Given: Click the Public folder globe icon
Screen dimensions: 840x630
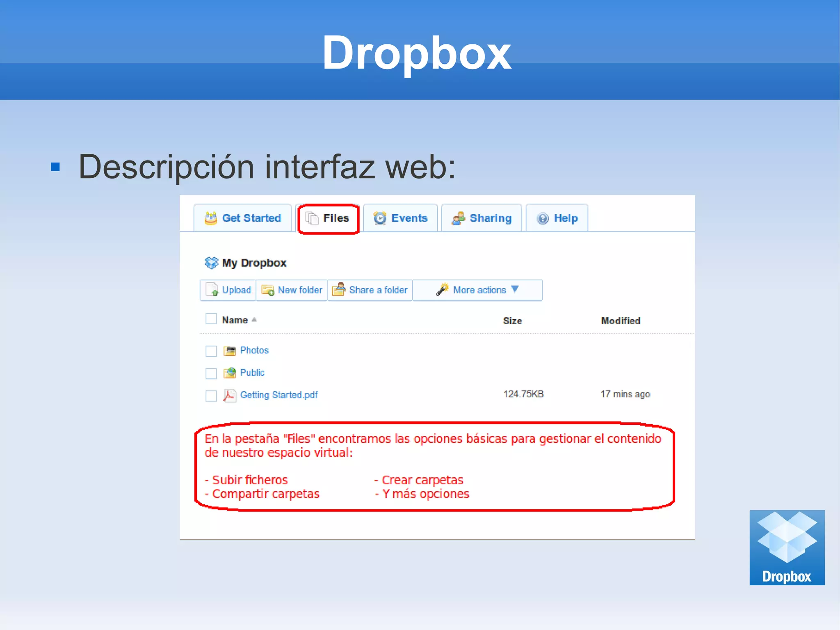Looking at the screenshot, I should click(230, 373).
